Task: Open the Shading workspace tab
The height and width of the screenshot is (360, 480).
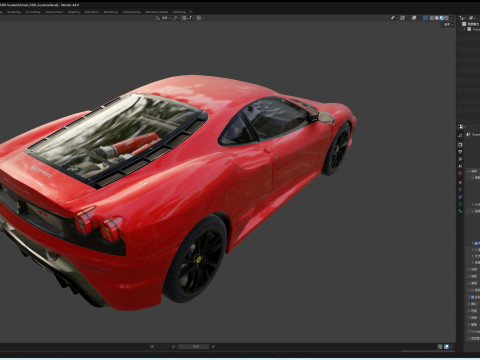Action: 74,12
